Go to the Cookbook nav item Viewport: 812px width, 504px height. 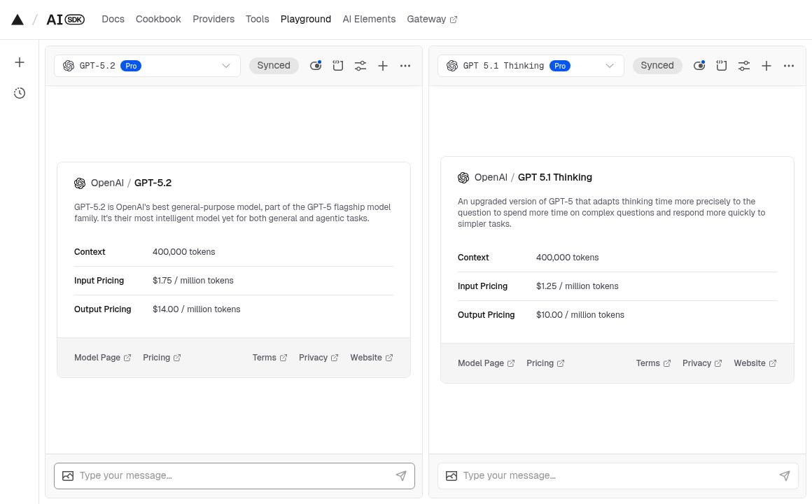[158, 20]
